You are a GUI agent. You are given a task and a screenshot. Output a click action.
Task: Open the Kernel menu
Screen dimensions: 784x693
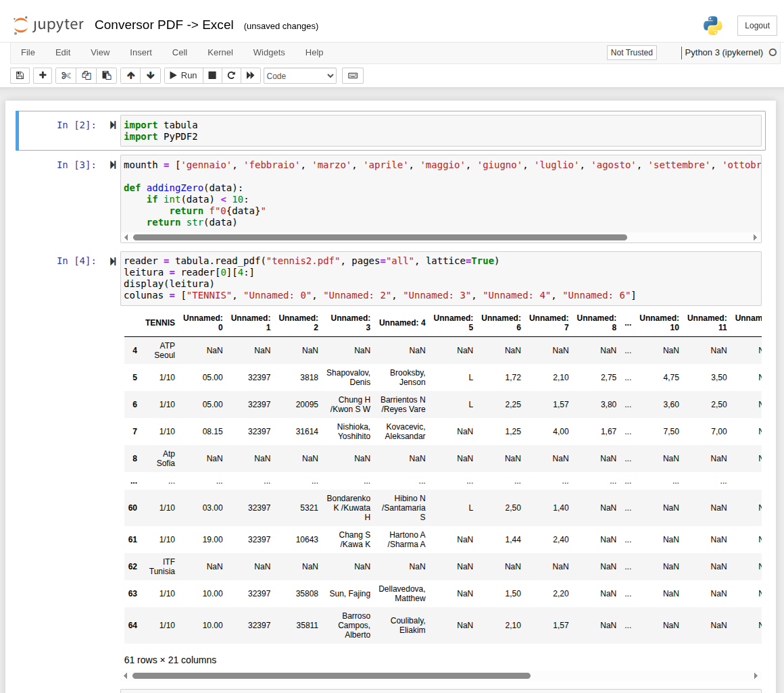click(x=220, y=52)
